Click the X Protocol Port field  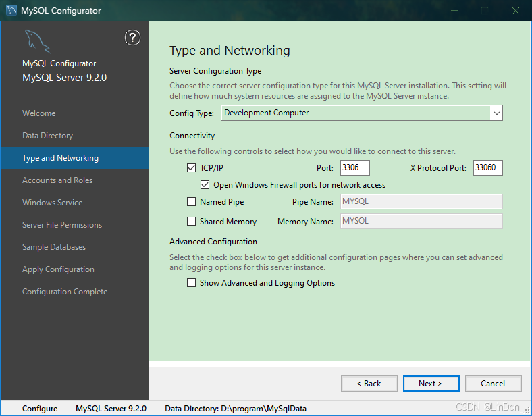point(488,167)
